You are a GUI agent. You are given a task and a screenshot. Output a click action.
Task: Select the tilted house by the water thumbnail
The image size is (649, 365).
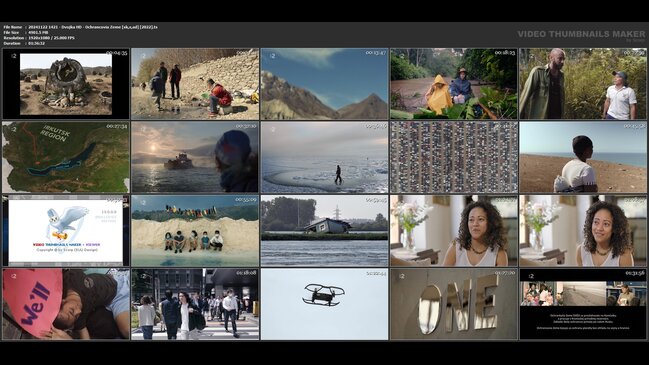[324, 231]
